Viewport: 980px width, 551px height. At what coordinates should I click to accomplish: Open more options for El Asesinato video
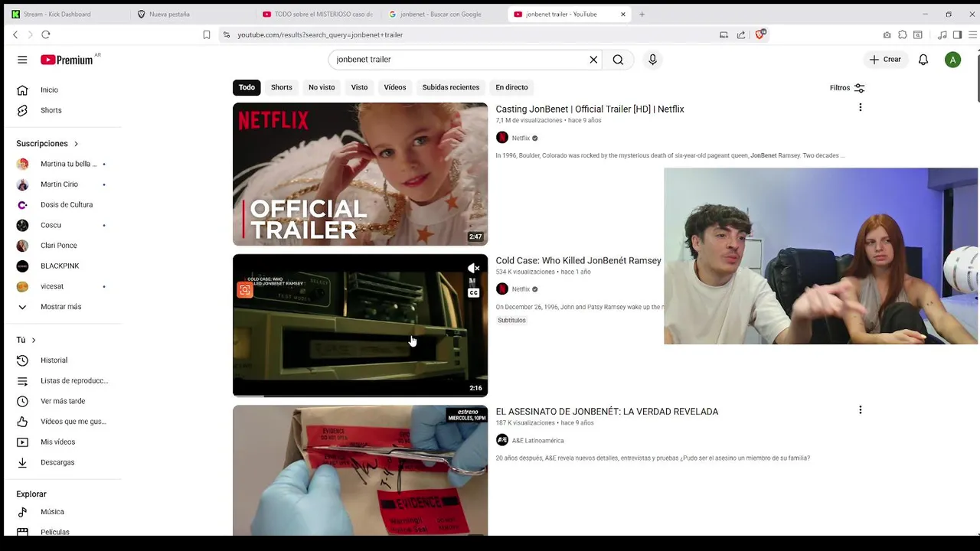[860, 410]
